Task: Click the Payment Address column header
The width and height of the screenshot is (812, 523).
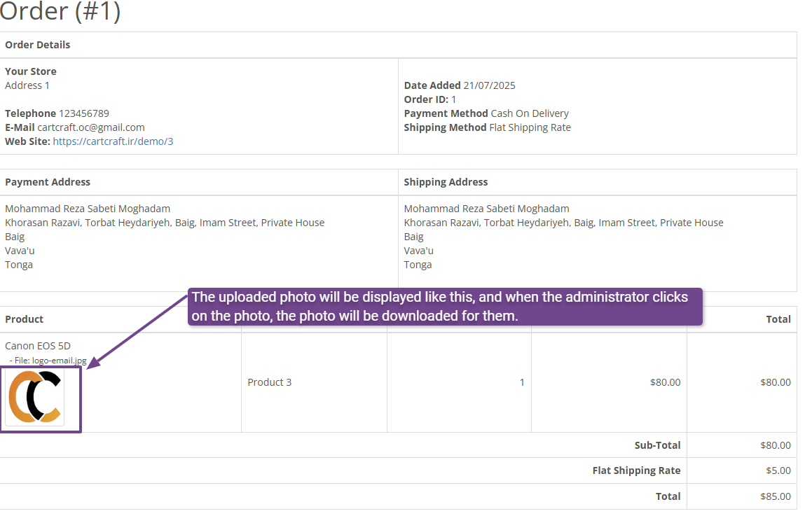Action: point(48,182)
